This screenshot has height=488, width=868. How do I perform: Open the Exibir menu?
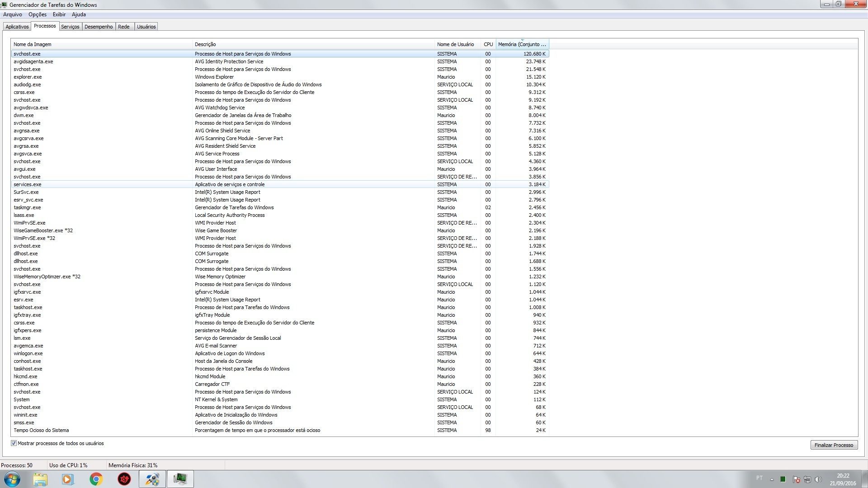click(x=59, y=14)
